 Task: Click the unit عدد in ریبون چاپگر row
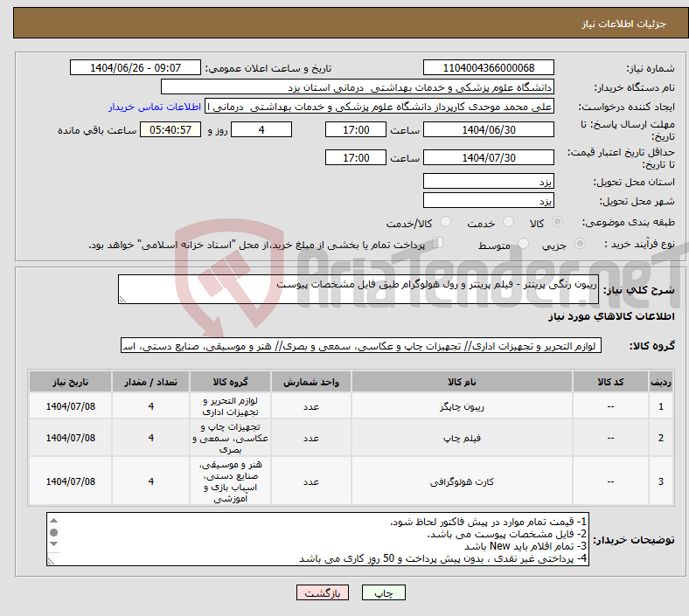[x=310, y=406]
